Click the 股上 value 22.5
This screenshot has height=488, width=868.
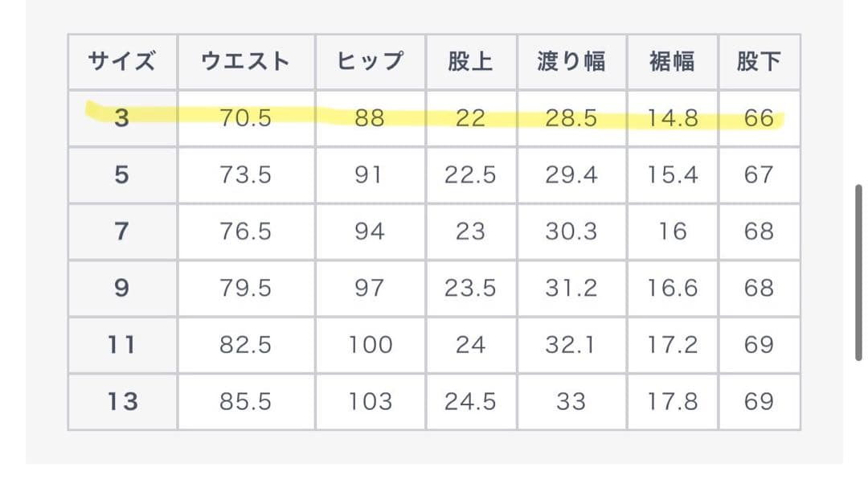(x=470, y=175)
